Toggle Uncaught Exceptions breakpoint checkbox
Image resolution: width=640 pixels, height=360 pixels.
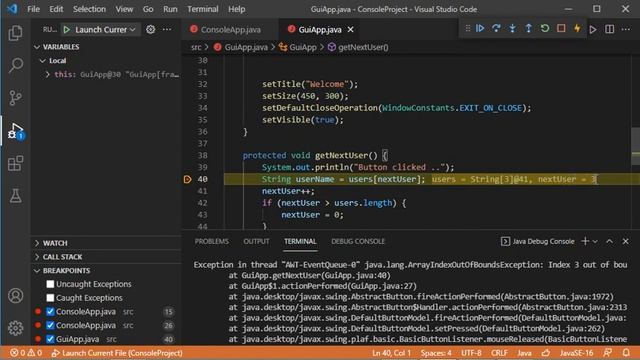click(x=50, y=284)
